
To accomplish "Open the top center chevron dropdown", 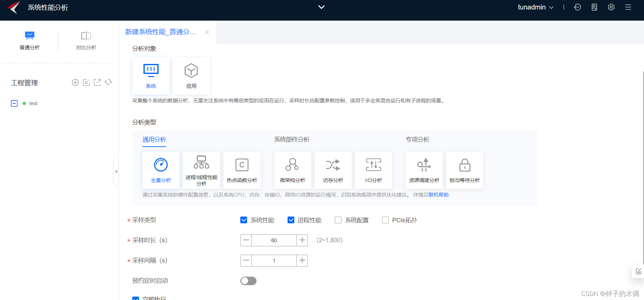I will coord(321,7).
